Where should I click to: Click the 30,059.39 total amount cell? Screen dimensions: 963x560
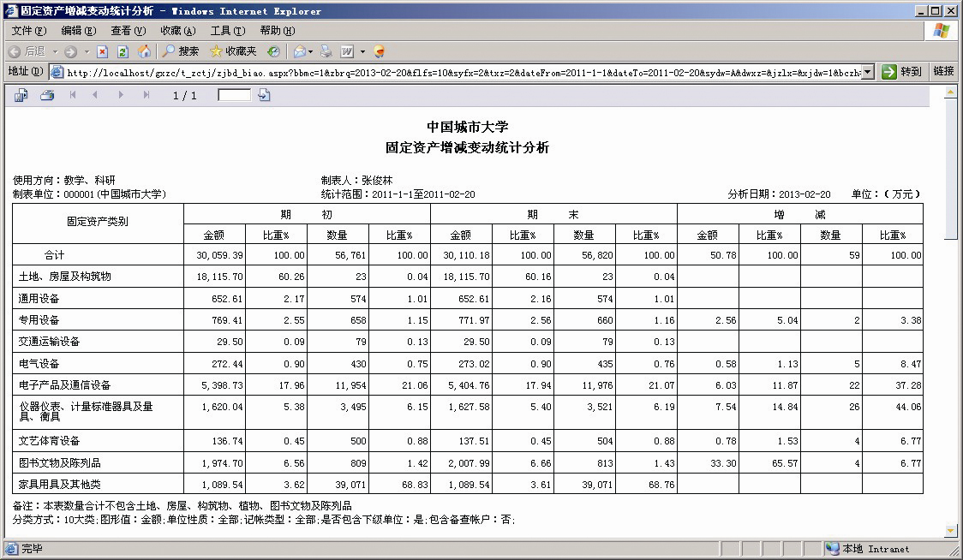click(x=214, y=255)
